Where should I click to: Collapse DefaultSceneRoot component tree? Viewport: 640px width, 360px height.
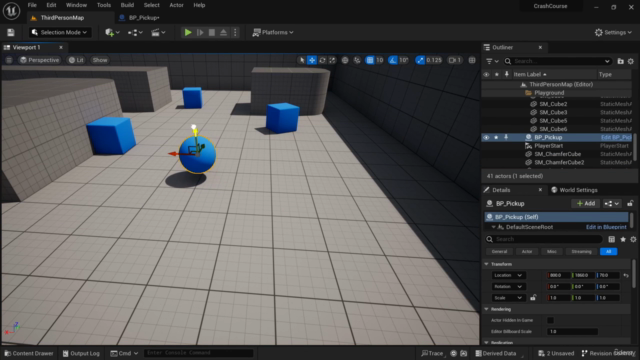point(493,227)
